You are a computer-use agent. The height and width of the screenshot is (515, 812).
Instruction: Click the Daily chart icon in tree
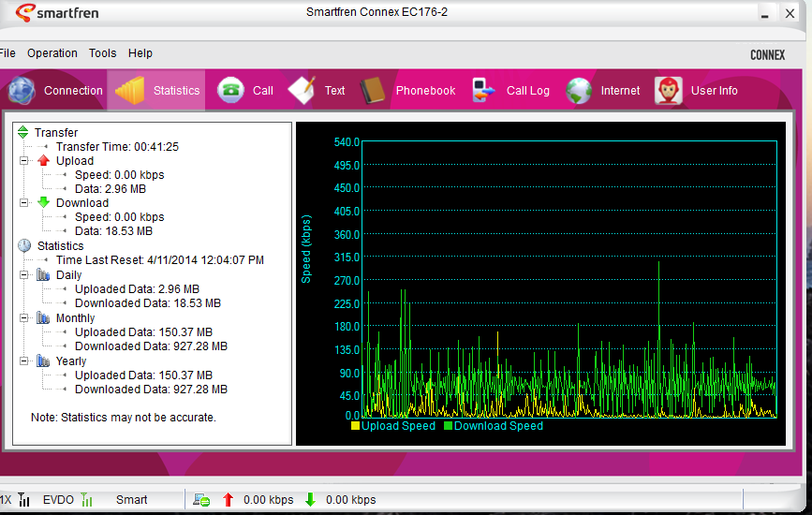(43, 275)
